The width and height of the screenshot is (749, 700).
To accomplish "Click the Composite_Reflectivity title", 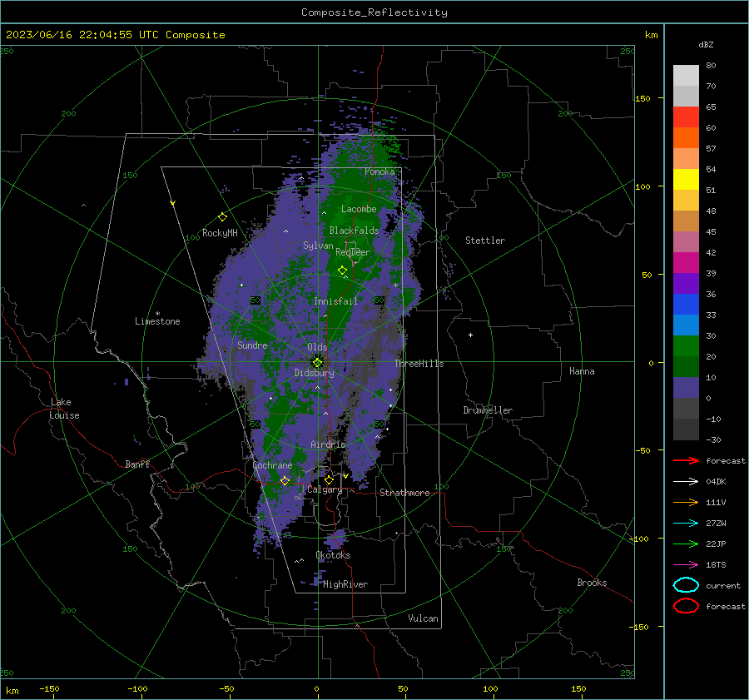I will [x=374, y=12].
